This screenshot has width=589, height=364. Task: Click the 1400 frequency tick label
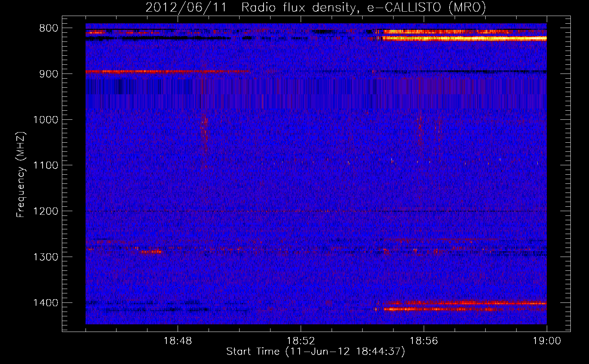click(x=46, y=303)
